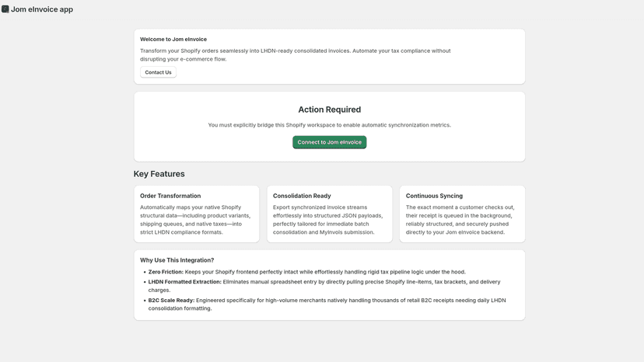The width and height of the screenshot is (644, 362).
Task: Select the 'Continuous Syncing' card title
Action: click(x=434, y=196)
